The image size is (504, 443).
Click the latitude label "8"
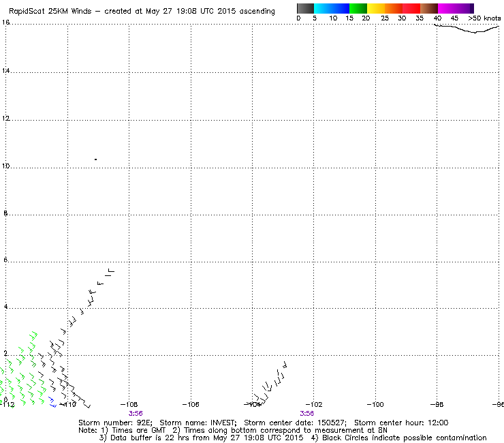click(5, 213)
